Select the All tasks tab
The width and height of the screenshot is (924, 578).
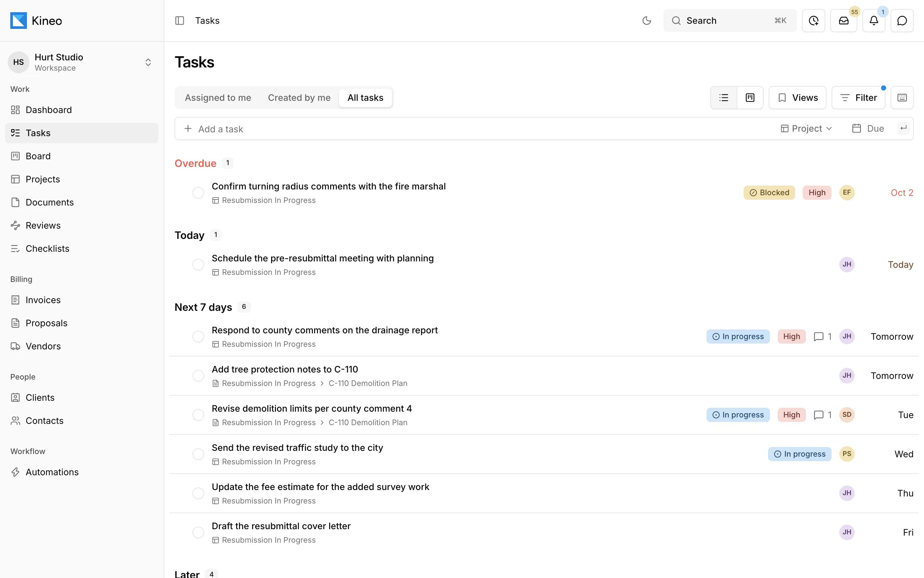click(365, 98)
